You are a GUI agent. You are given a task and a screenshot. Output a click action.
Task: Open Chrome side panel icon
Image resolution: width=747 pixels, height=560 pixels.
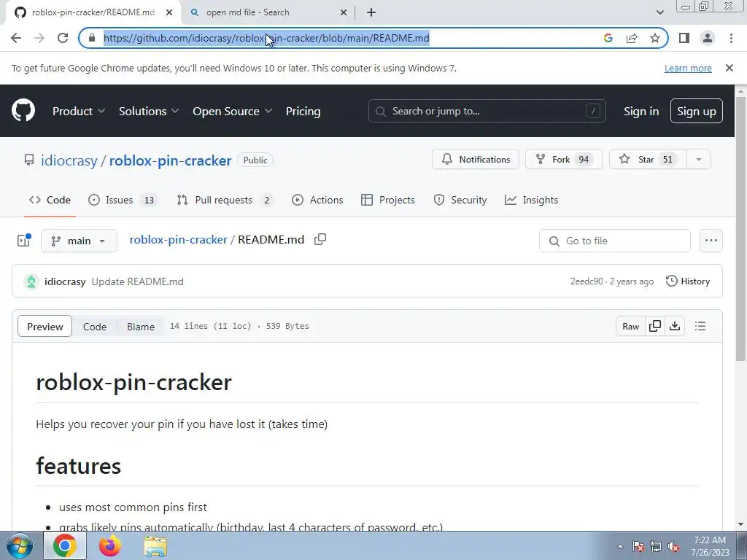pyautogui.click(x=684, y=38)
